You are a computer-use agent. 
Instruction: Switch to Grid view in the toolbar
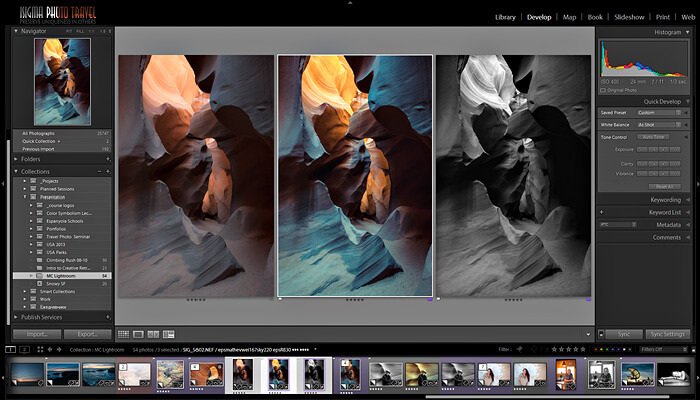click(x=123, y=334)
